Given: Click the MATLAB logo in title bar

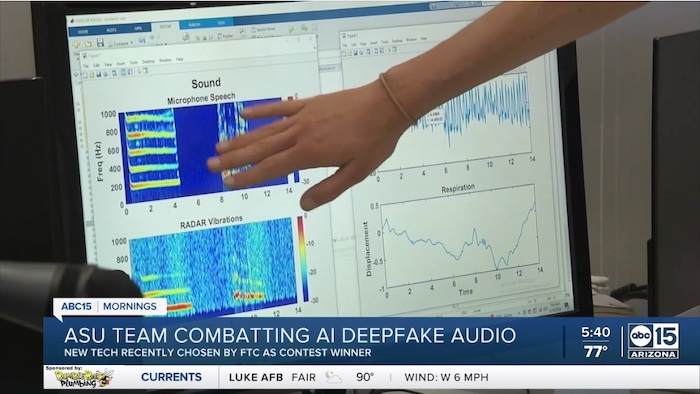Looking at the screenshot, I should [x=72, y=21].
